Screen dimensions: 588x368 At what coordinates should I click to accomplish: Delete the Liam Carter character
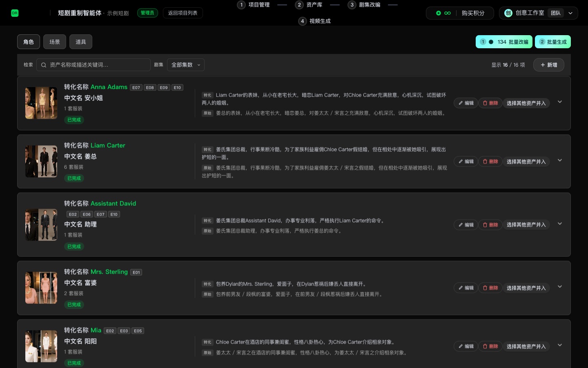point(490,162)
